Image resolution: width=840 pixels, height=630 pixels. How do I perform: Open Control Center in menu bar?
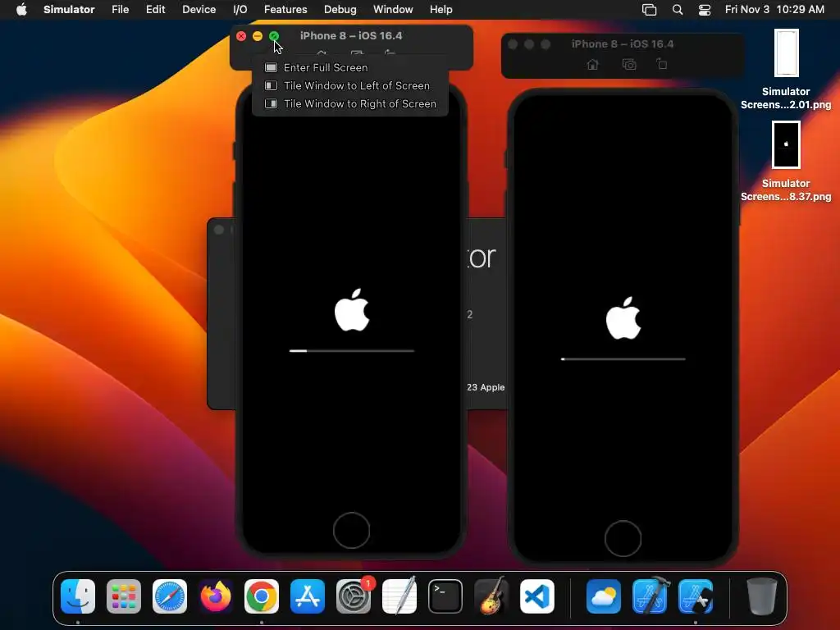[705, 10]
